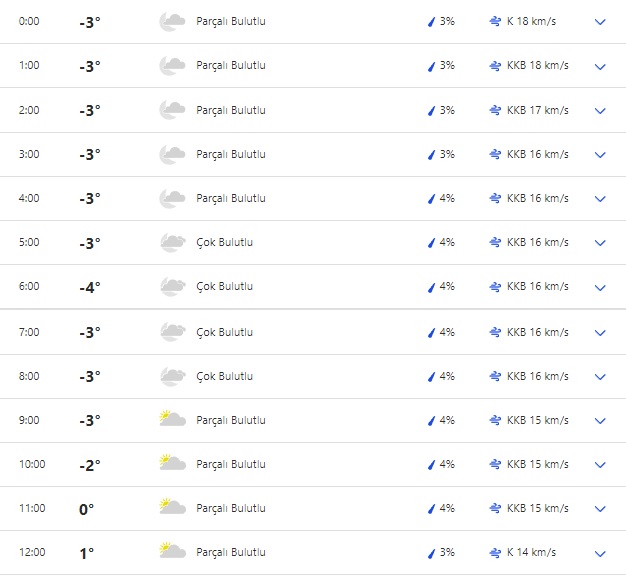Expand the 0:00 hourly forecast details
The width and height of the screenshot is (626, 576).
600,22
